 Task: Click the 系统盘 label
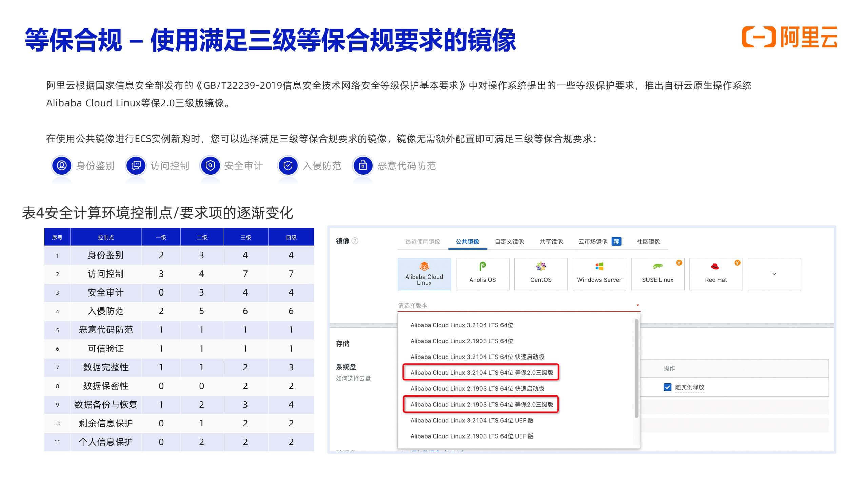coord(346,367)
